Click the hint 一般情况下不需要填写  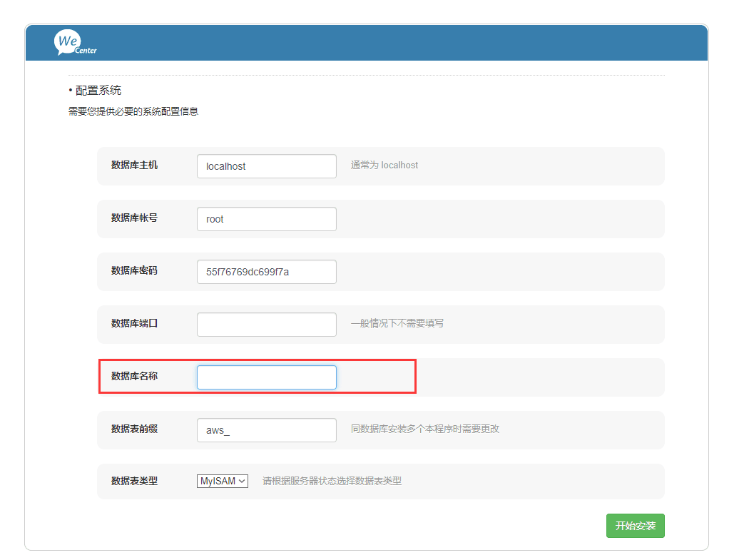click(397, 323)
